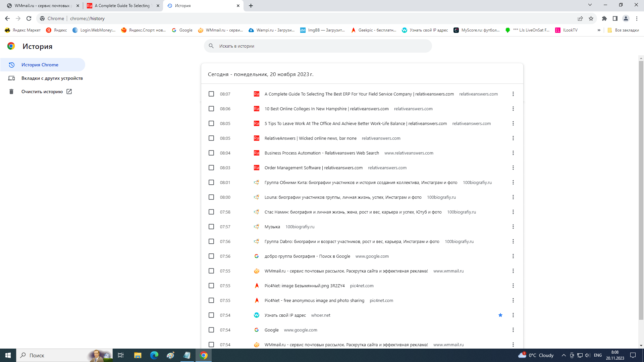The height and width of the screenshot is (362, 644).
Task: Check the 10 Best Online Colleges entry box
Action: coord(211,109)
